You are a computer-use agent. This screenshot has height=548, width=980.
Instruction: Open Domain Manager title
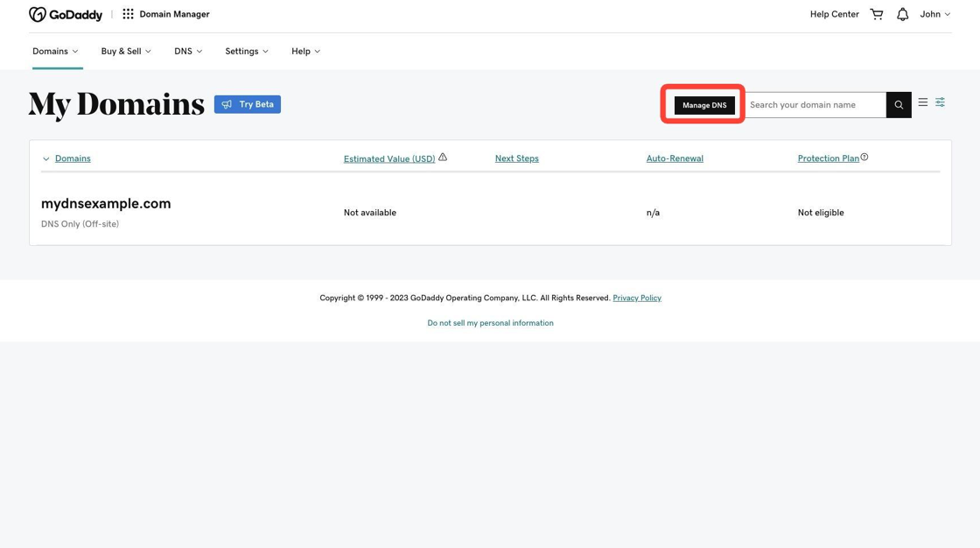174,14
